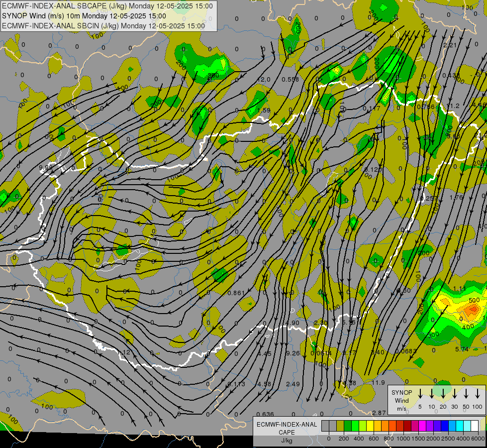Image resolution: width=487 pixels, height=448 pixels.
Task: Click the wind value 9.99 on map
Action: (46, 168)
